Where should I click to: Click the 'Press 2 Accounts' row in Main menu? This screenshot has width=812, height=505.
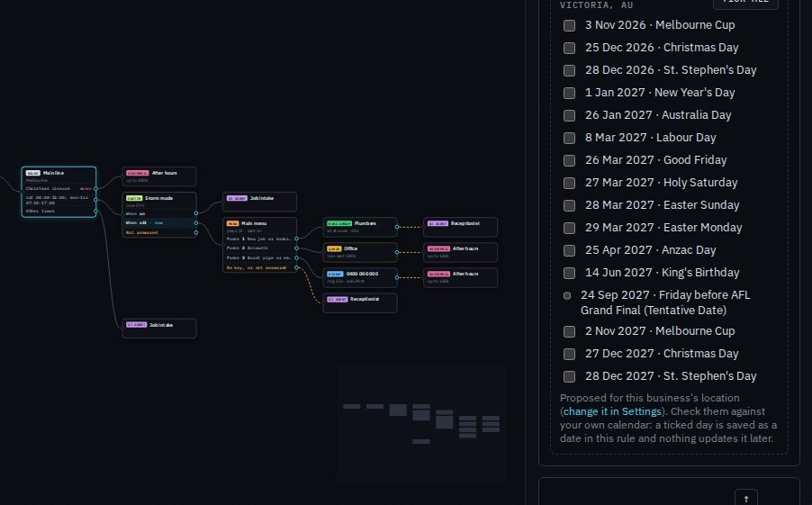(259, 248)
